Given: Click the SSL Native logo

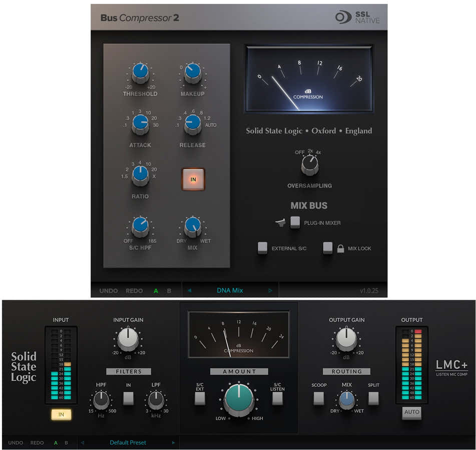Looking at the screenshot, I should (x=357, y=17).
